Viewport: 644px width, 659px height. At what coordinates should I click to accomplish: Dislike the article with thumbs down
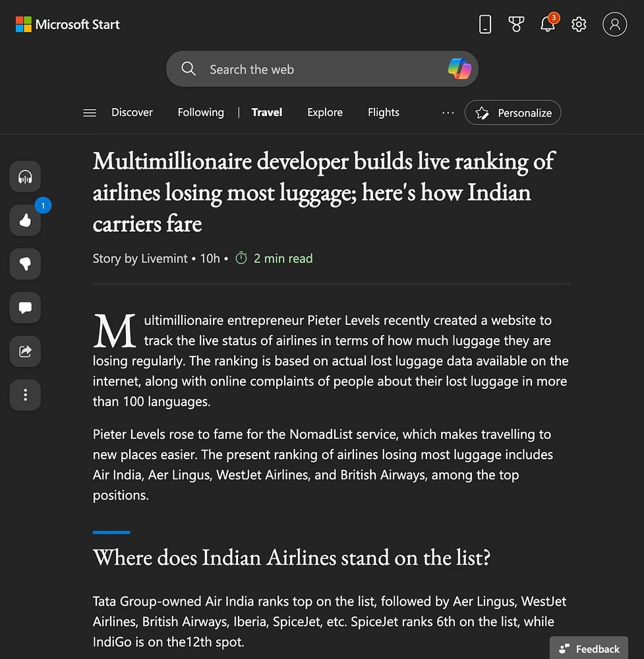coord(25,264)
